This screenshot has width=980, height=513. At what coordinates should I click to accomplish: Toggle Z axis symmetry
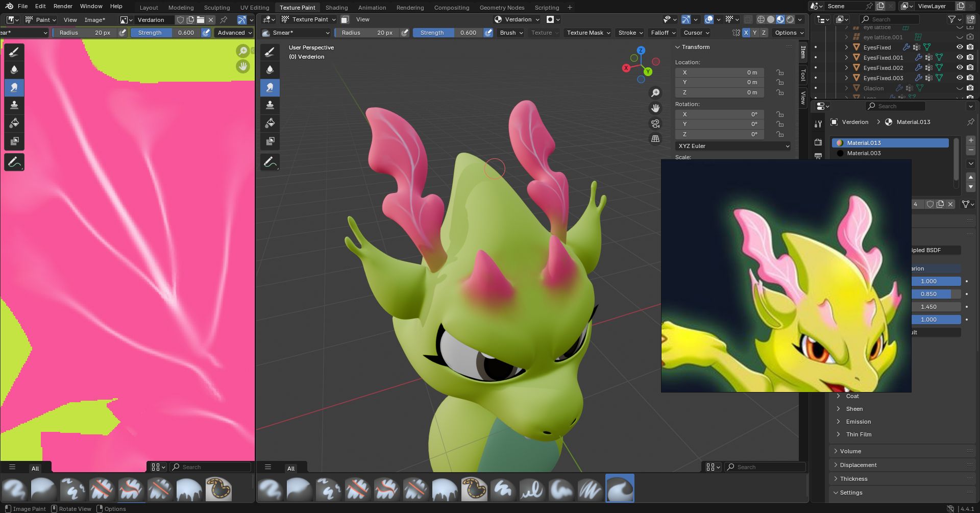click(764, 33)
